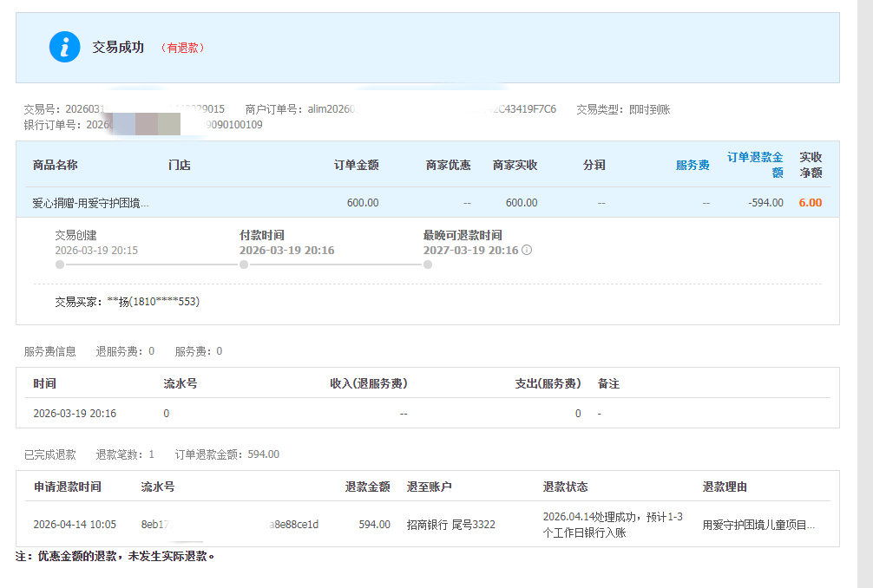This screenshot has width=873, height=588.
Task: Click the payment time 2026-03-19 20:16 under 付款时间
Action: (286, 251)
